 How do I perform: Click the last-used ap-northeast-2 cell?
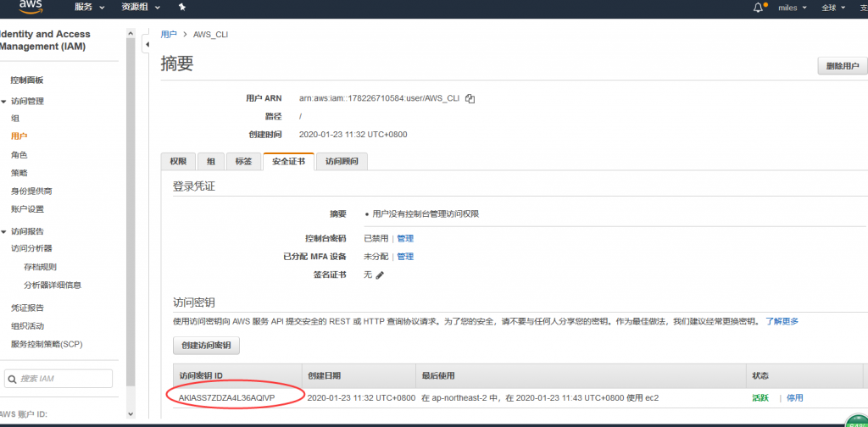[540, 397]
